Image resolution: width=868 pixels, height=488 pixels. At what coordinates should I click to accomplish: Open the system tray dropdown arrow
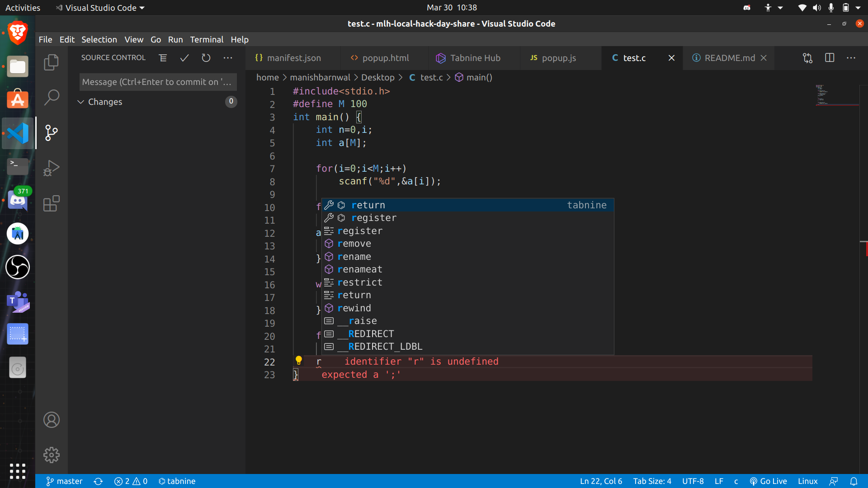[858, 8]
